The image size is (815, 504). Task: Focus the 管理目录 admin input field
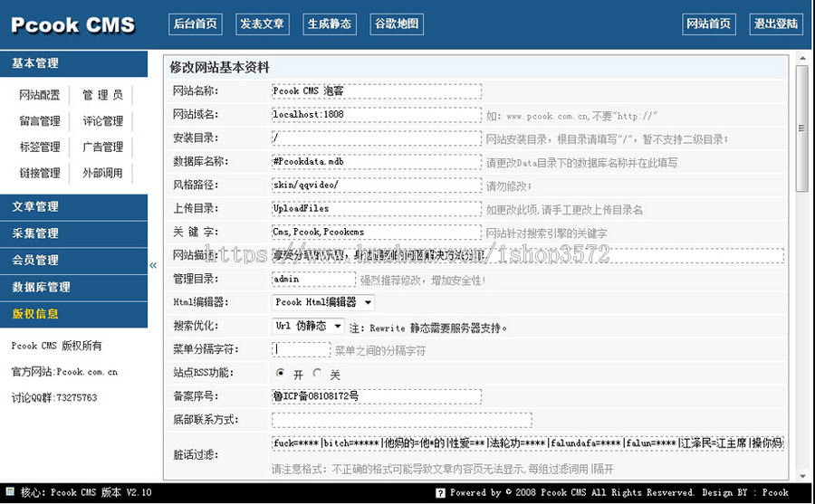pos(313,279)
